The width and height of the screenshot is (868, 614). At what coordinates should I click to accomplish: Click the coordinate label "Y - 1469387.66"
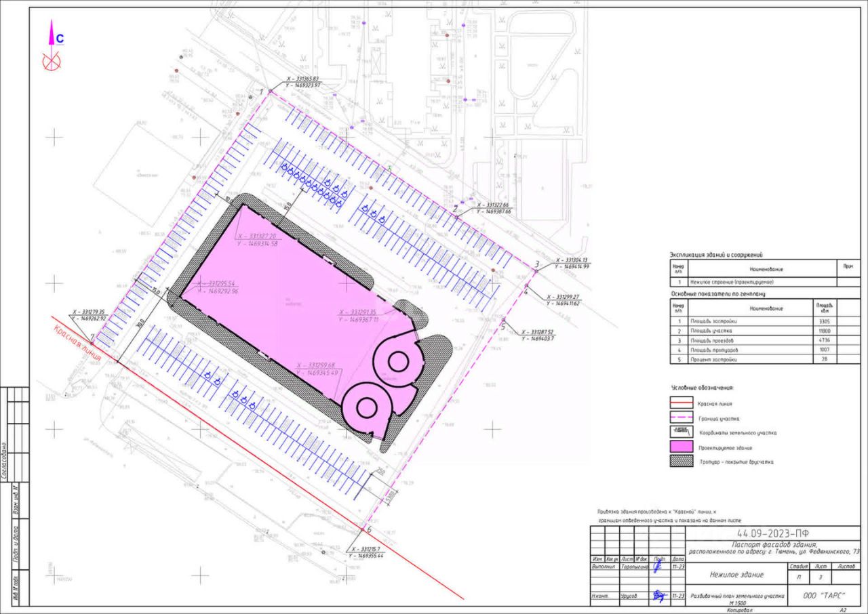pyautogui.click(x=493, y=212)
